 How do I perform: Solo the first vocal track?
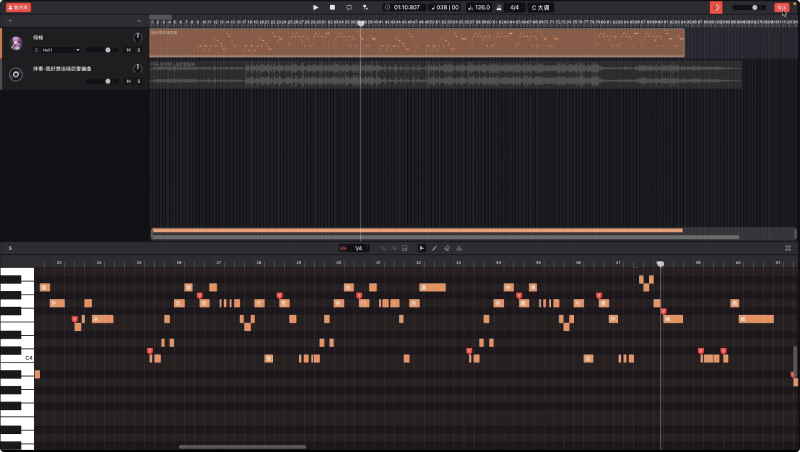tap(138, 49)
